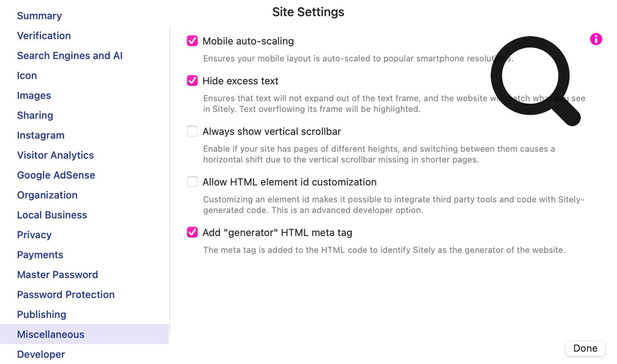Open Google AdSense settings
617x364 pixels.
[x=56, y=175]
